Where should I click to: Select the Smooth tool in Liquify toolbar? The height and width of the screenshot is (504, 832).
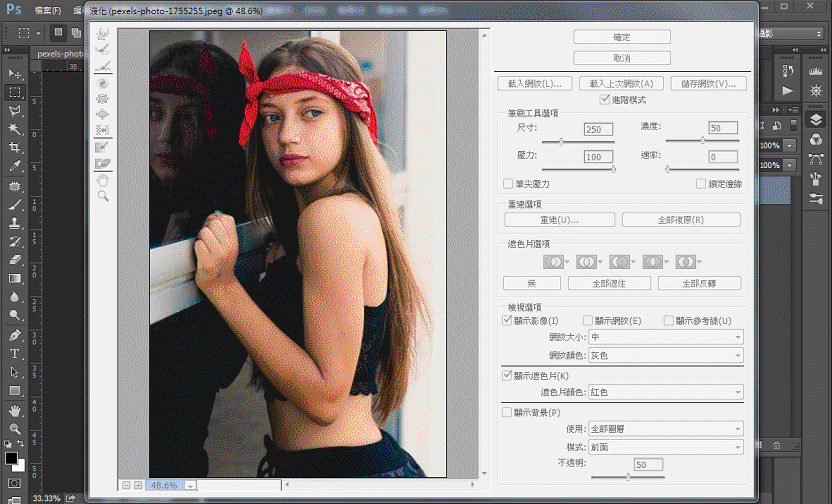(103, 66)
